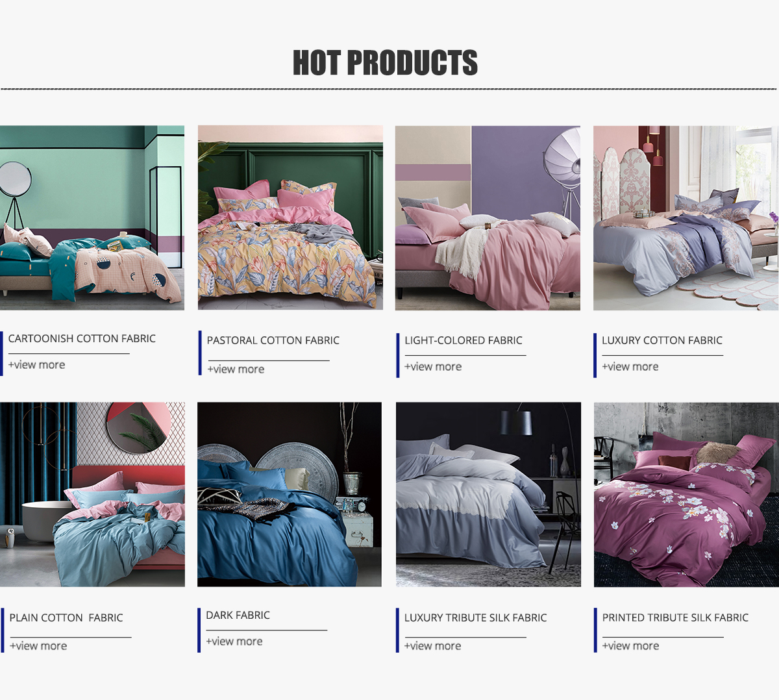779x700 pixels.
Task: Open the Cartoonish Cotton Fabric product image
Action: click(92, 218)
